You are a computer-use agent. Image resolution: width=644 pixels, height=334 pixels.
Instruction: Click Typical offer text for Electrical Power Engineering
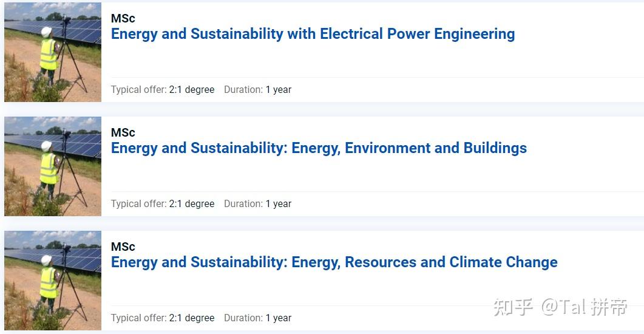click(x=163, y=90)
